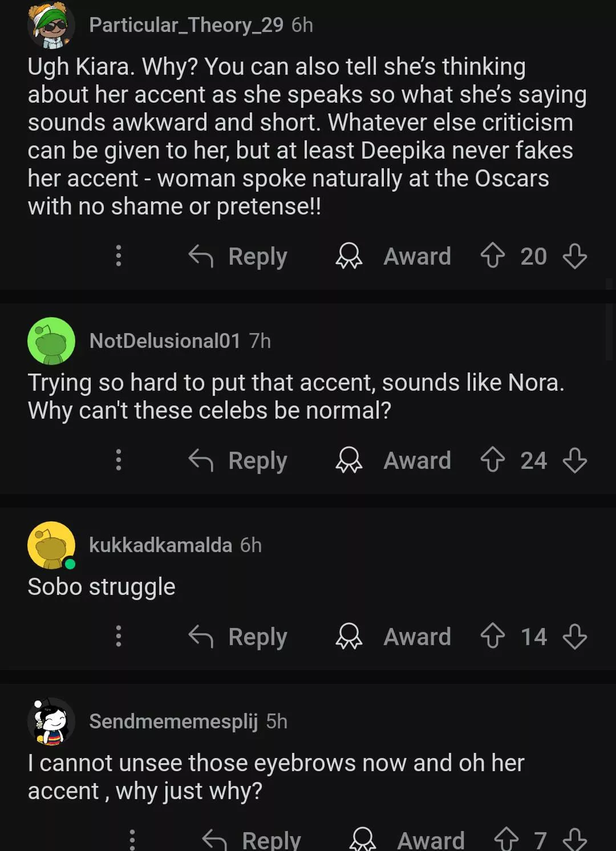Screen dimensions: 616x851
Task: Open kukkadkamalda's yellow avatar
Action: 51,545
